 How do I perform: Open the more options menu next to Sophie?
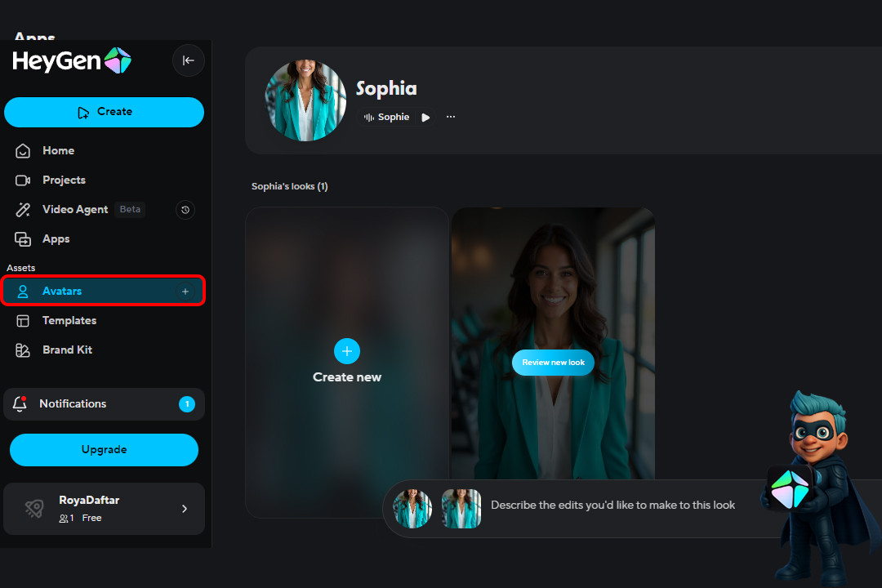click(450, 117)
